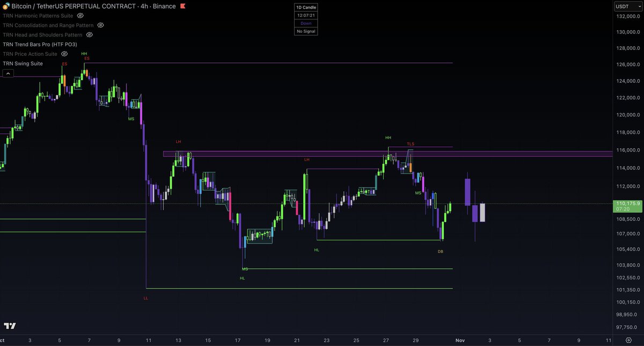Viewport: 644px width, 346px height.
Task: Click the red flag icon beside Binance
Action: [183, 6]
